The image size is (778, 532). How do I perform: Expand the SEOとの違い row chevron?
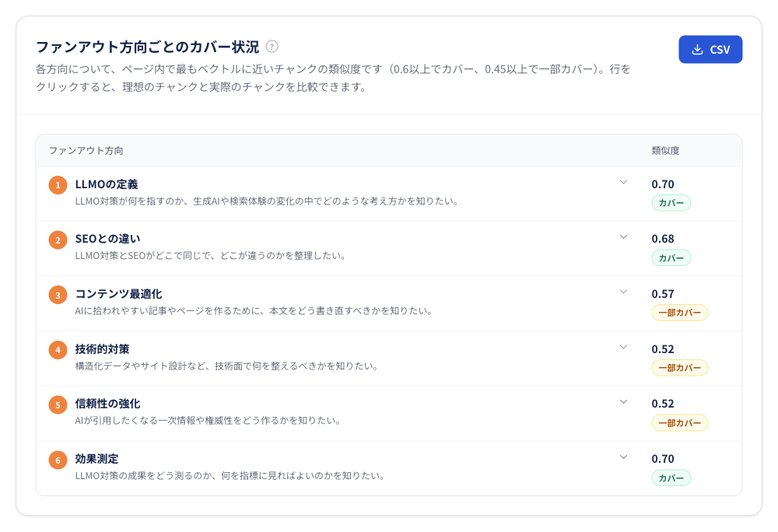pyautogui.click(x=624, y=236)
